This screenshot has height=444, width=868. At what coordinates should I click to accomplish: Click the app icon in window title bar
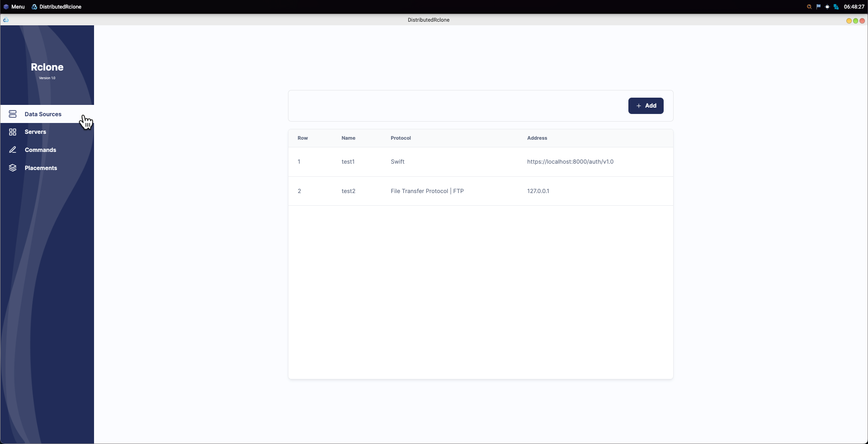coord(6,20)
